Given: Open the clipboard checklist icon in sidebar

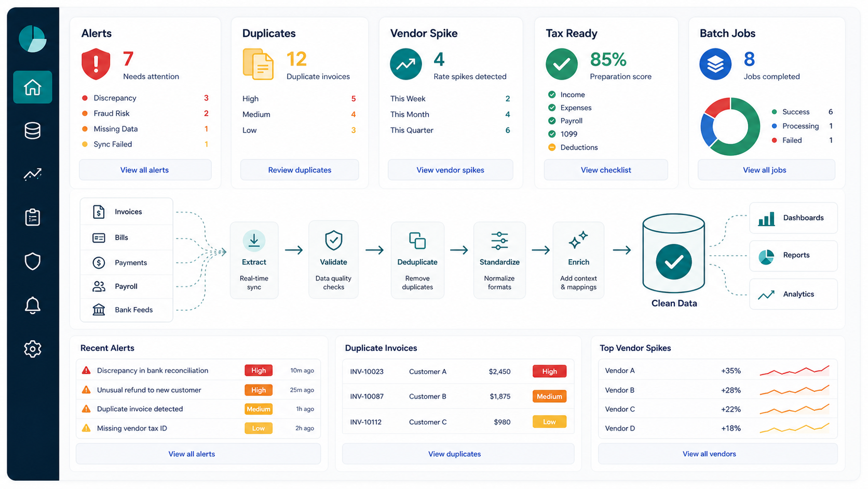Looking at the screenshot, I should (32, 217).
